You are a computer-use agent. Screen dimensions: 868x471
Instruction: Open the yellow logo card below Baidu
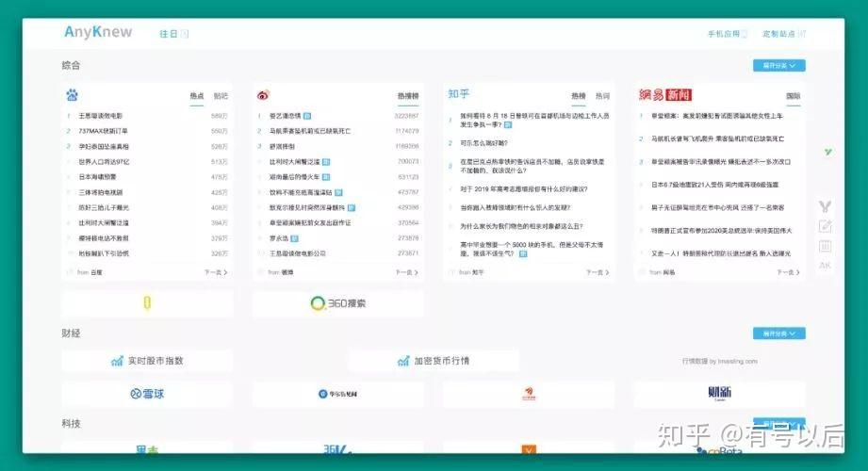(147, 303)
